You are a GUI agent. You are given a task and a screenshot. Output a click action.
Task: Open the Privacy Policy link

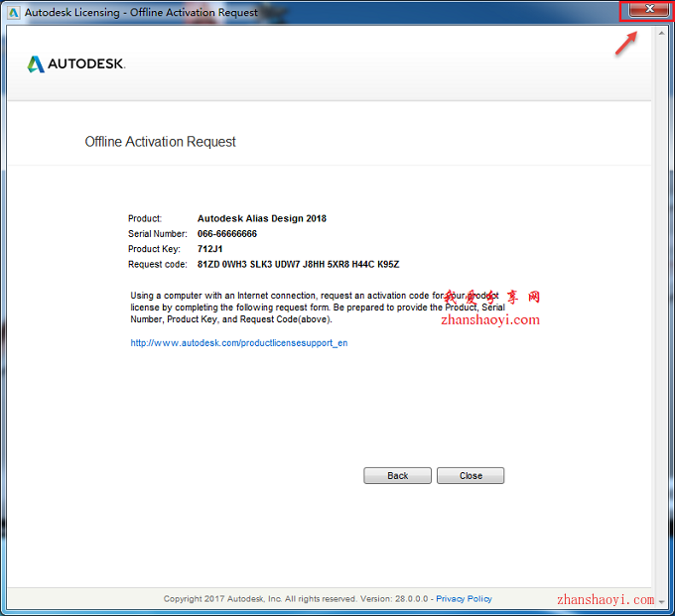(x=464, y=599)
